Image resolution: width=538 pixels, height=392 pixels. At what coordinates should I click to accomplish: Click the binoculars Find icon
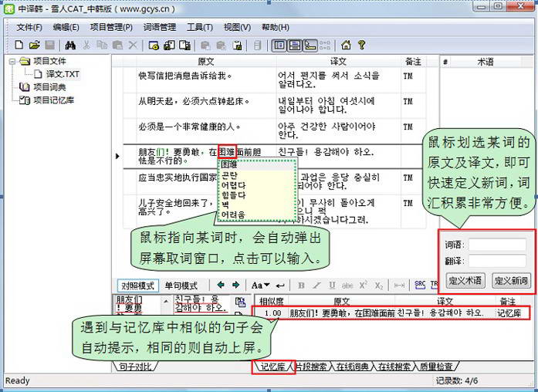coord(70,46)
